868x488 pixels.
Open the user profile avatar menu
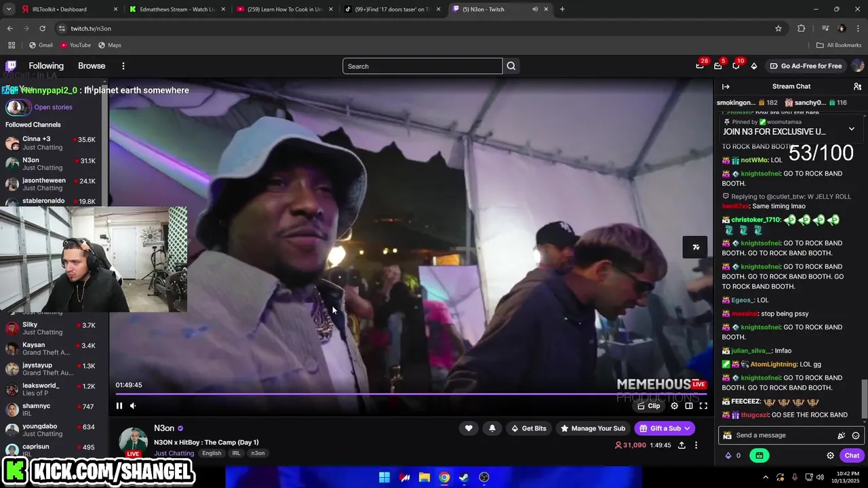pos(857,66)
